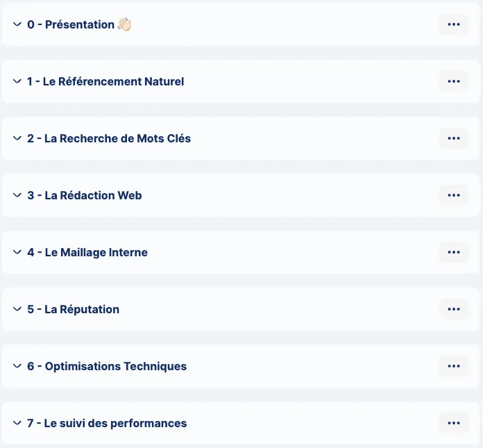Screen dimensions: 483x448
Task: Click options button for Optimisations Techniques
Action: (x=453, y=366)
